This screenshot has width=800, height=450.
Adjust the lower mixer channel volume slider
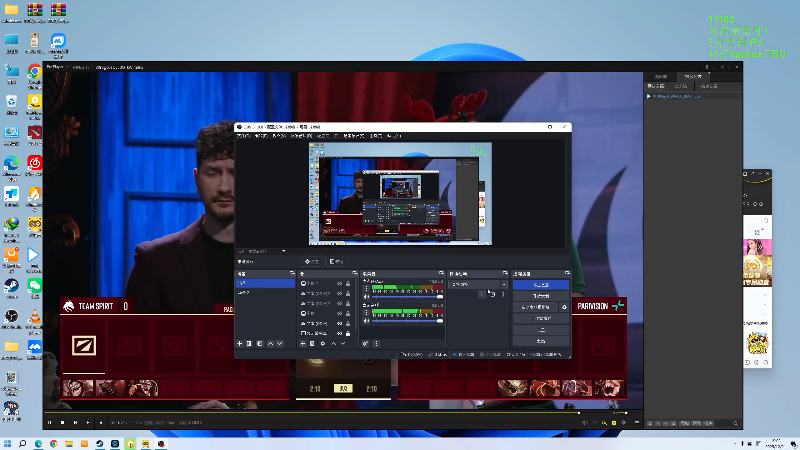(x=407, y=321)
